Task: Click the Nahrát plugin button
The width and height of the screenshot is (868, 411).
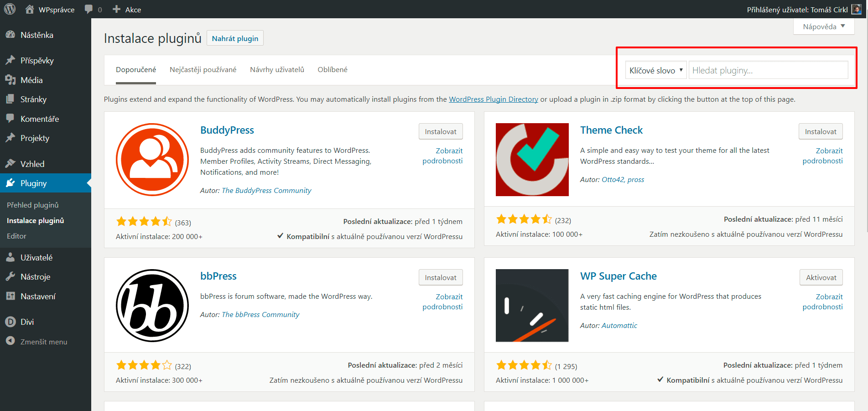Action: (x=235, y=38)
